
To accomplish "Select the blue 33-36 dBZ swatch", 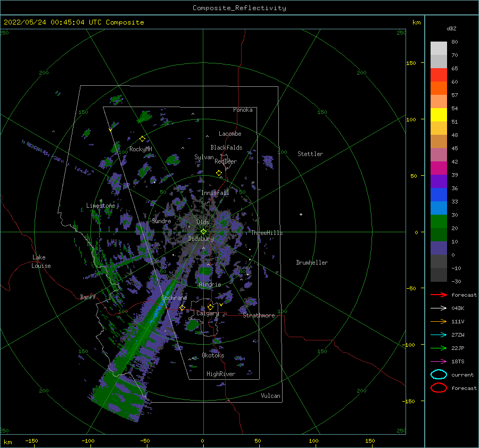I will coord(439,195).
